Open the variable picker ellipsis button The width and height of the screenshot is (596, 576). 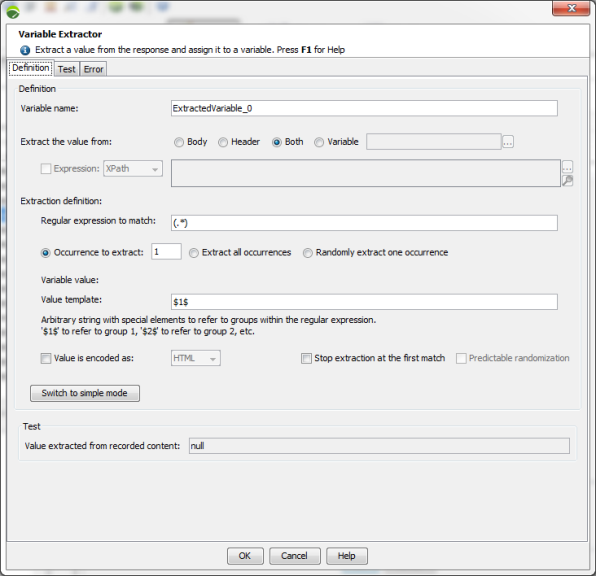pyautogui.click(x=508, y=142)
